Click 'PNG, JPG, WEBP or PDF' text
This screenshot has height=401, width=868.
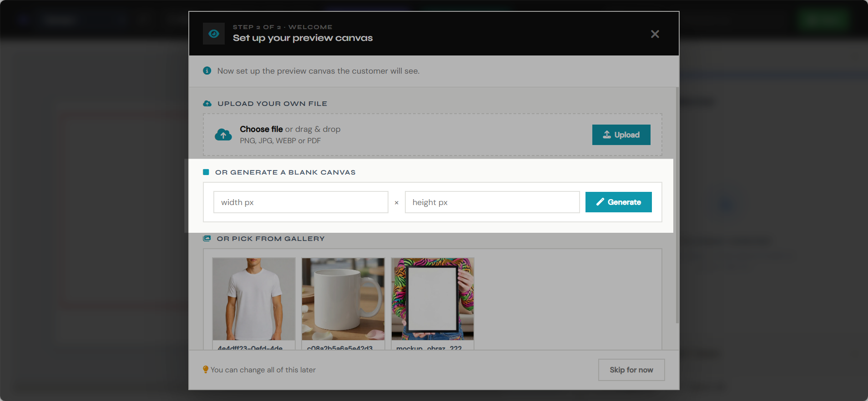[x=280, y=141]
